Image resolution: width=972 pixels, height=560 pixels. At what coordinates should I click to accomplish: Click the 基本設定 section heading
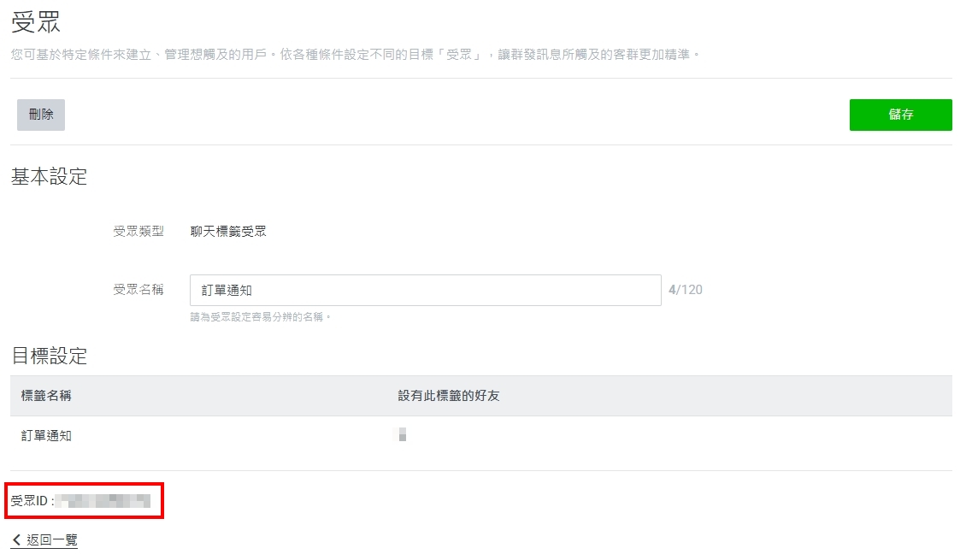point(49,177)
